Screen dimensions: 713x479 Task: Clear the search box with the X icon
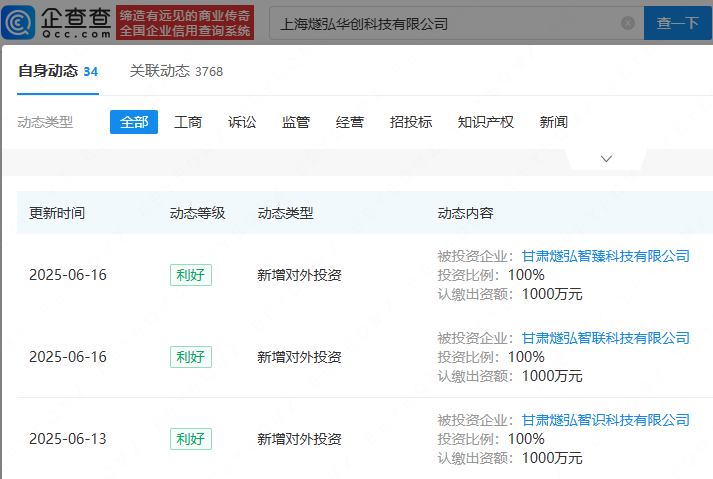pyautogui.click(x=628, y=23)
